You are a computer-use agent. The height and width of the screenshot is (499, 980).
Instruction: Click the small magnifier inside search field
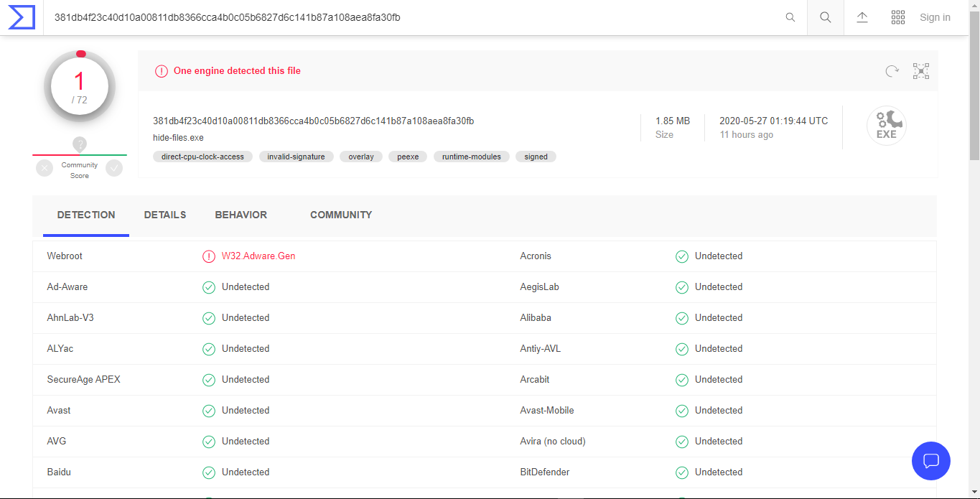click(790, 17)
